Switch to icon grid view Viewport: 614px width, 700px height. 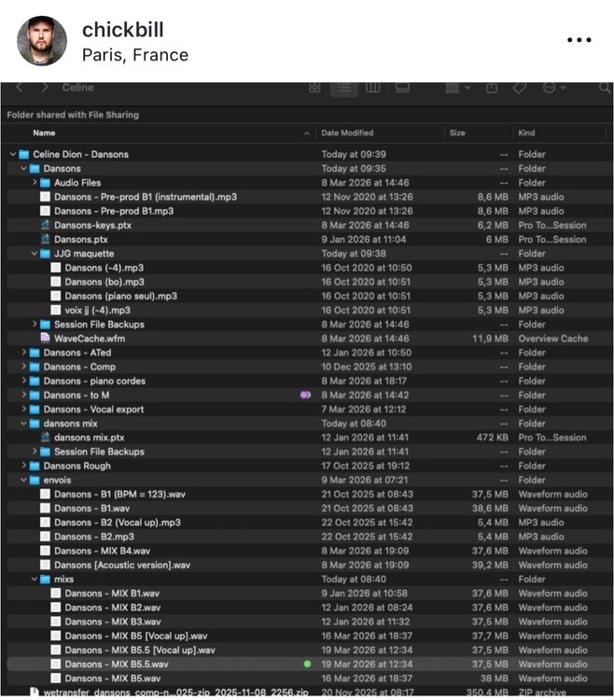(x=314, y=88)
